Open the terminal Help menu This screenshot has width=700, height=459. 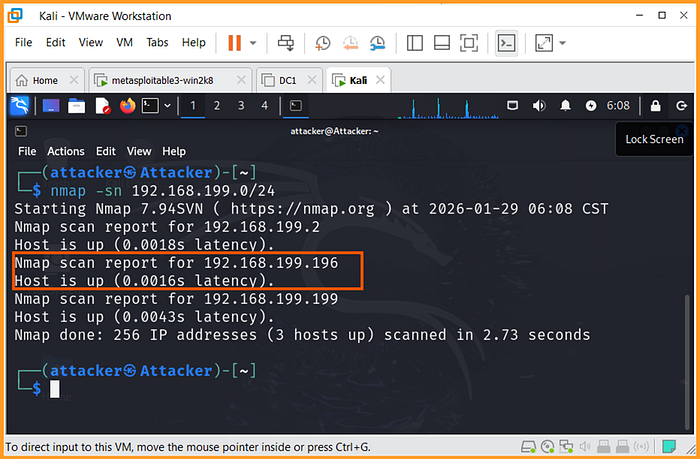click(x=174, y=151)
